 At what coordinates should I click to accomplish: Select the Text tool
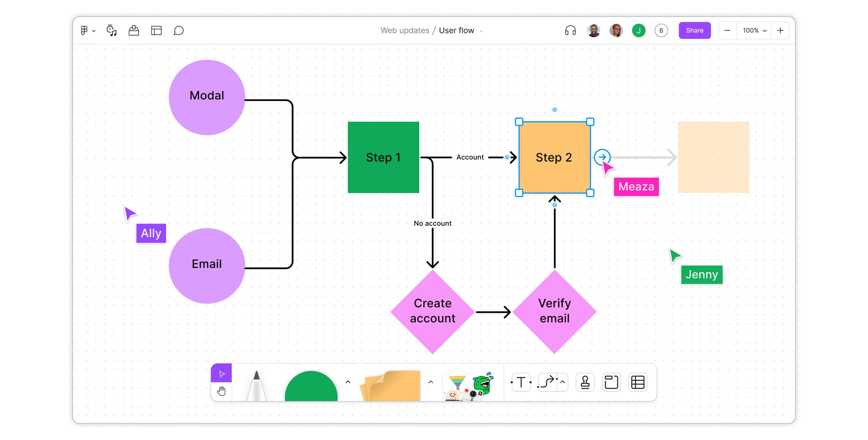(x=520, y=382)
